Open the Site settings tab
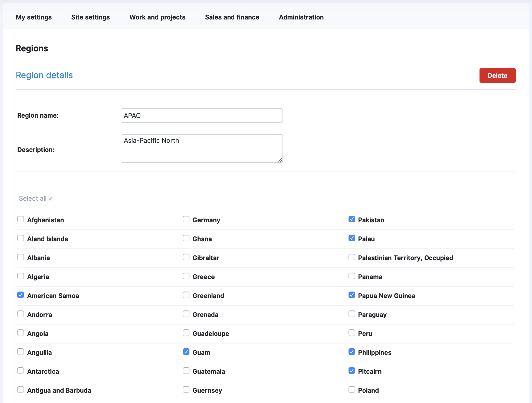The width and height of the screenshot is (532, 403). tap(90, 17)
